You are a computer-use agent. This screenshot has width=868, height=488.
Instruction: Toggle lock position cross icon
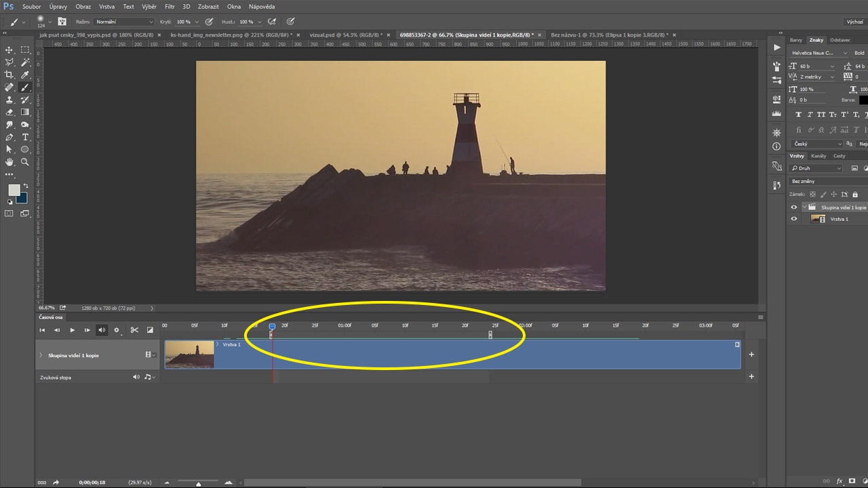(x=834, y=195)
